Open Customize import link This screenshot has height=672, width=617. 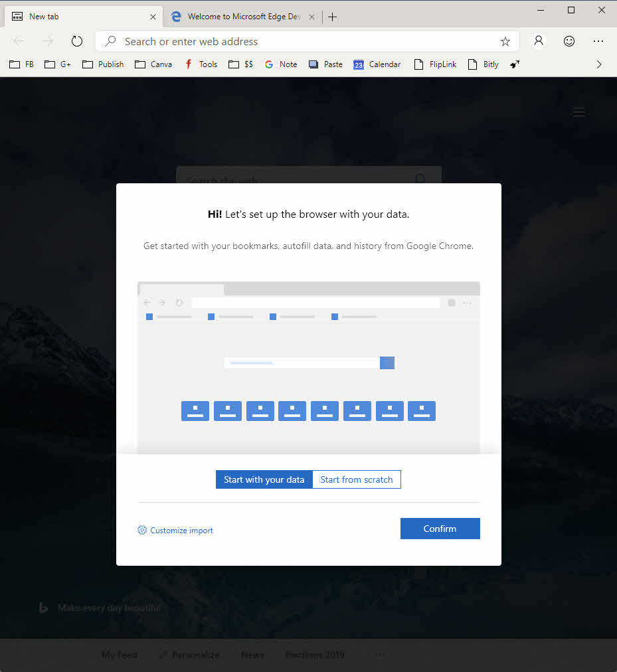tap(181, 531)
